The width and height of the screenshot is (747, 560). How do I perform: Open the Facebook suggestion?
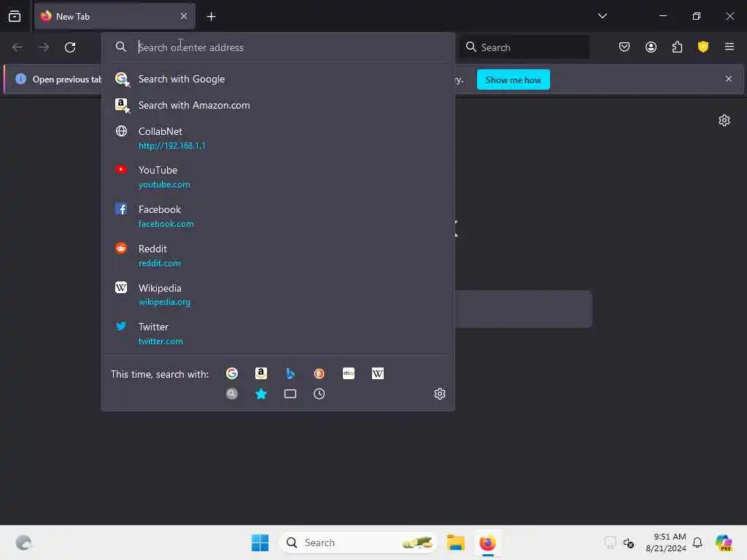[x=278, y=216]
